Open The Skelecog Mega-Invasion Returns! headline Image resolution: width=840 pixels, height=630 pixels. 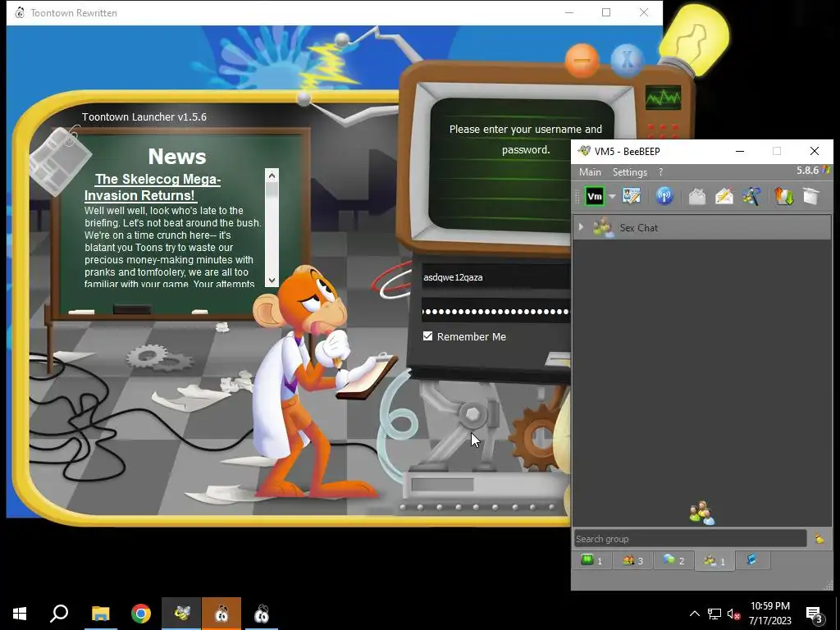point(153,187)
